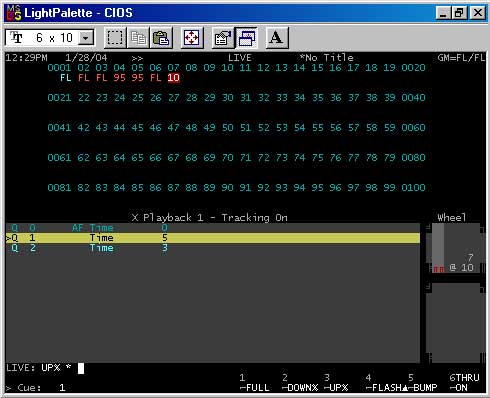Click the 6 THRU ON softkey label
The image size is (490, 398).
coord(464,383)
